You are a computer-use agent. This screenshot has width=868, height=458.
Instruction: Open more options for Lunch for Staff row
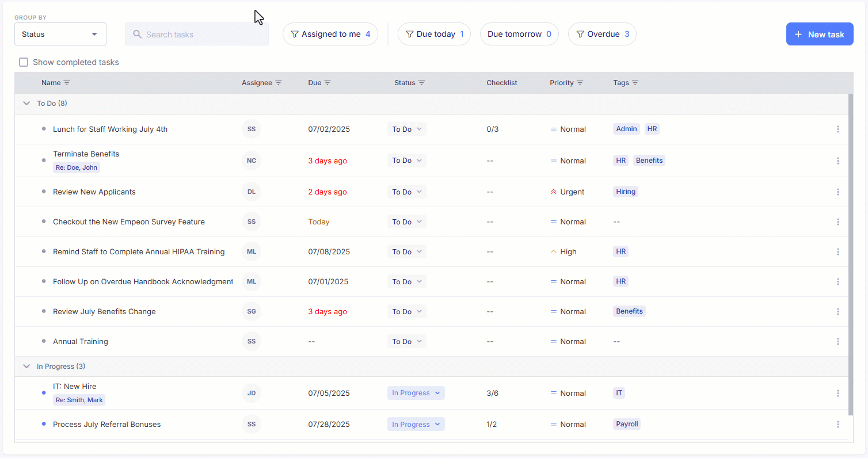tap(838, 129)
